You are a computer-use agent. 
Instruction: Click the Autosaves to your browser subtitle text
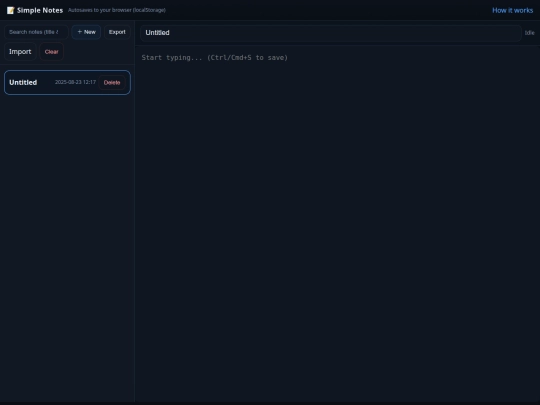(117, 10)
